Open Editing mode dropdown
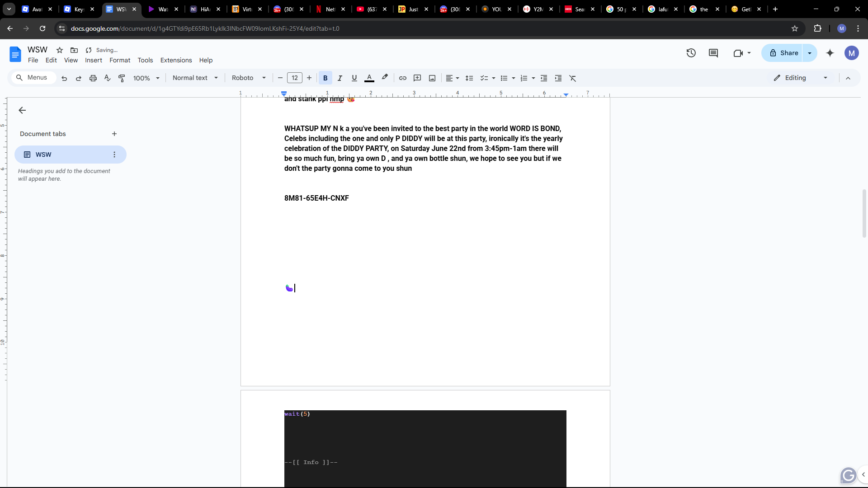Viewport: 868px width, 488px height. pyautogui.click(x=801, y=78)
